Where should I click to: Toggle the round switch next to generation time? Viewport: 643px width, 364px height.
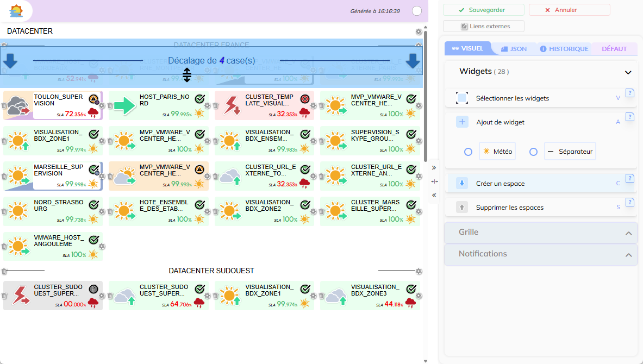pyautogui.click(x=417, y=11)
